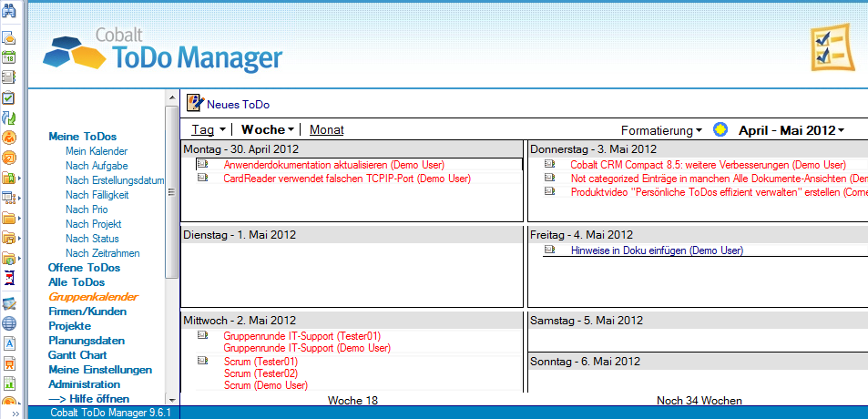
Task: Open the designer pencil sidebar icon
Action: pyautogui.click(x=9, y=304)
